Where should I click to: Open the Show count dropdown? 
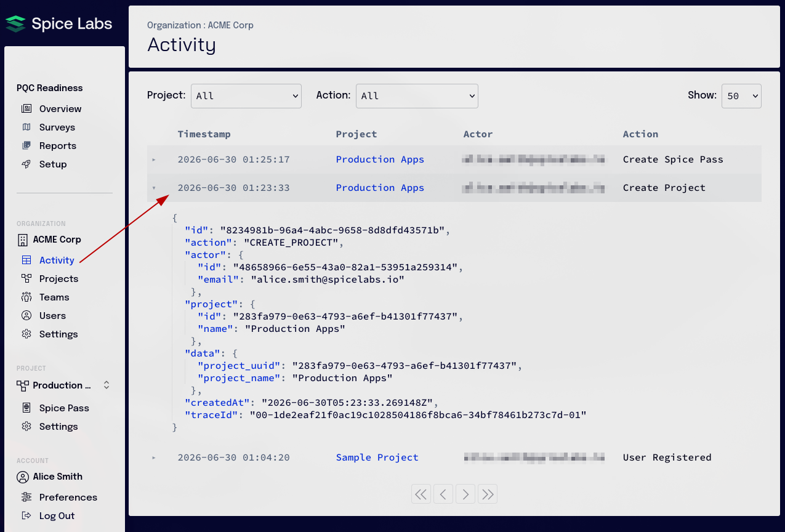[741, 96]
